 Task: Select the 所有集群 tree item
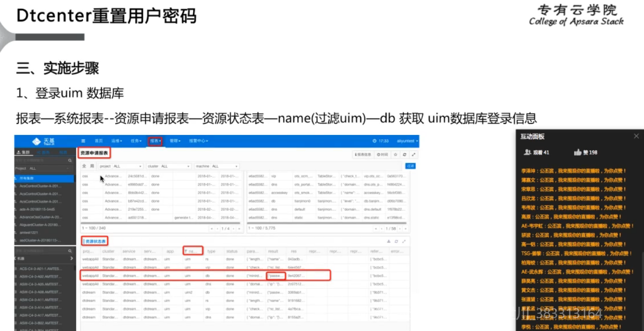[44, 178]
